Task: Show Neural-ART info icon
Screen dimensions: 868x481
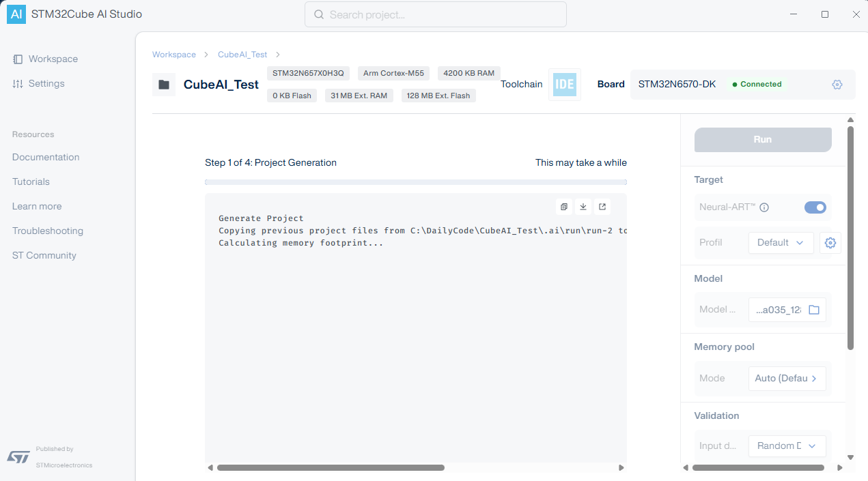Action: 764,207
